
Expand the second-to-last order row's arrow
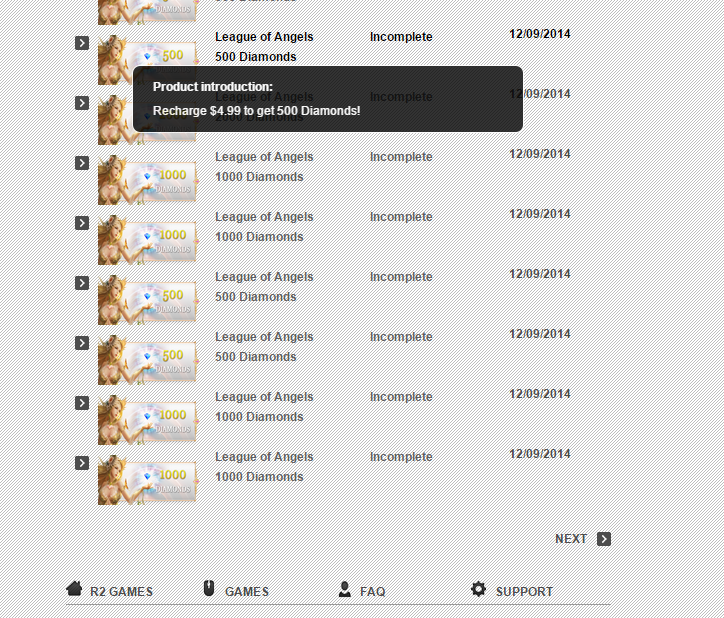coord(82,403)
